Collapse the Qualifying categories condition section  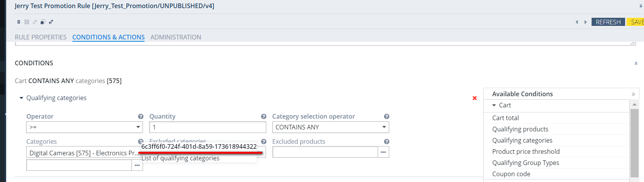(21, 98)
